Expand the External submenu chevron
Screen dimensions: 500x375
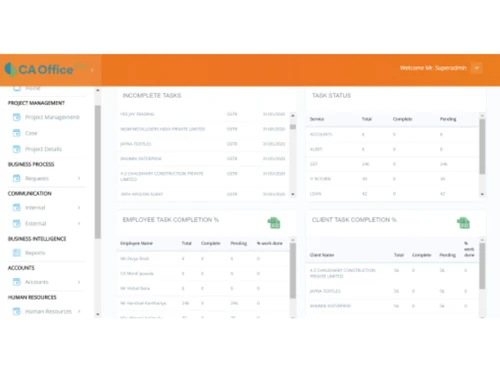coord(79,223)
